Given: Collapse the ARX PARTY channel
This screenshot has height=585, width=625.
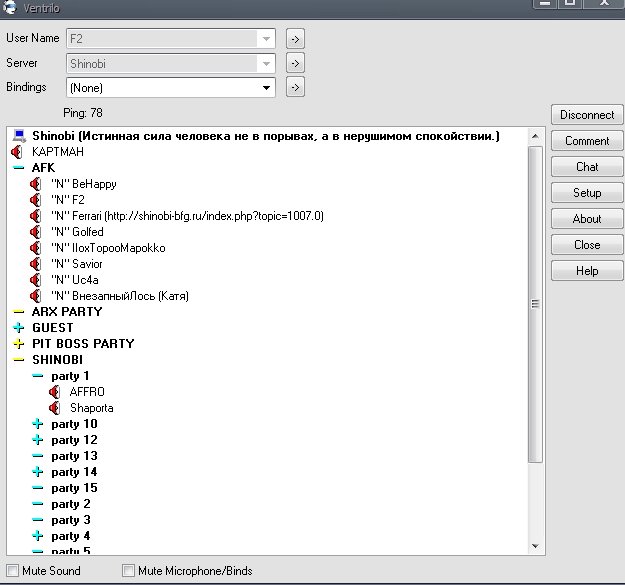Looking at the screenshot, I should [18, 312].
